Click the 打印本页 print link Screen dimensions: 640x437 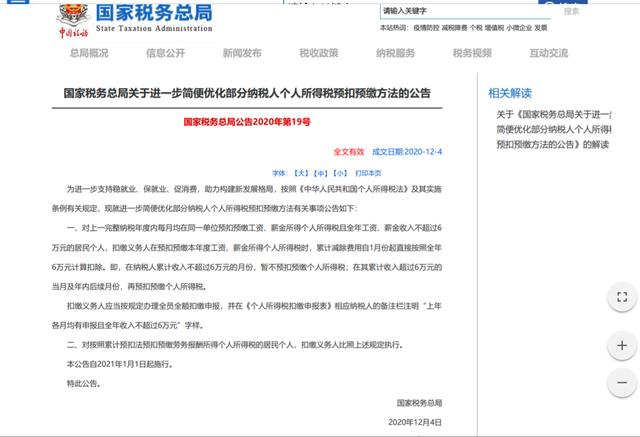[369, 172]
